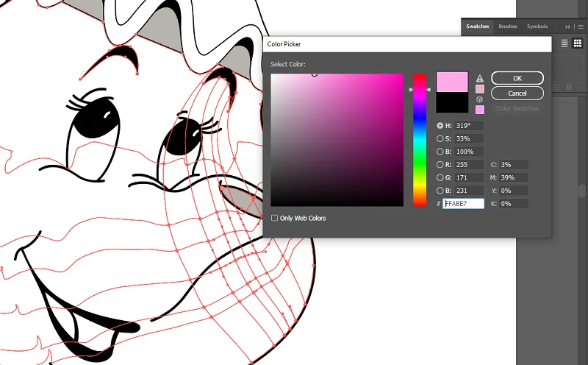Click the Color Picker dialog title bar

(x=407, y=44)
